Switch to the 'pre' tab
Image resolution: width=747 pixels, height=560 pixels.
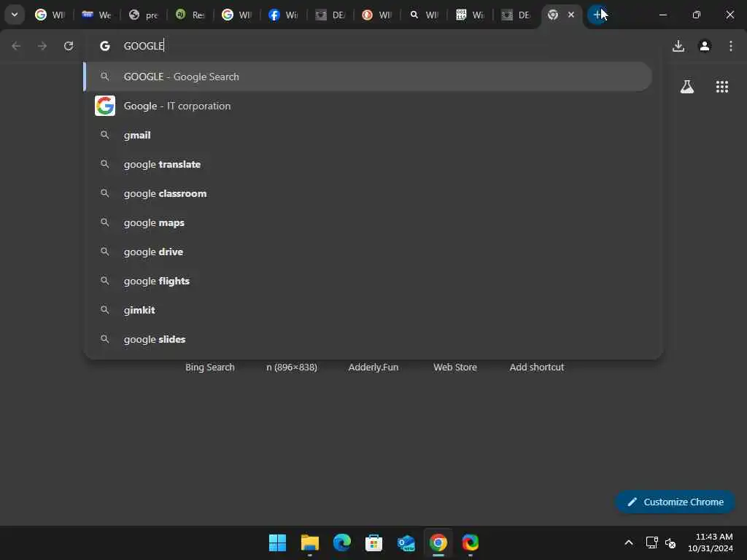[x=144, y=15]
